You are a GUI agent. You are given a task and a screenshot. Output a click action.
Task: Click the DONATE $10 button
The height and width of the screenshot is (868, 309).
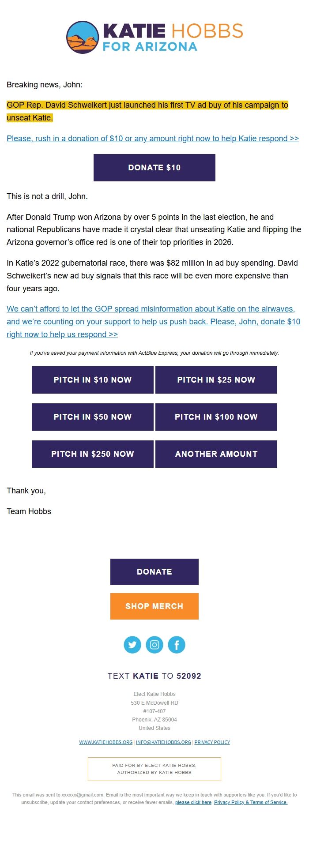click(154, 168)
